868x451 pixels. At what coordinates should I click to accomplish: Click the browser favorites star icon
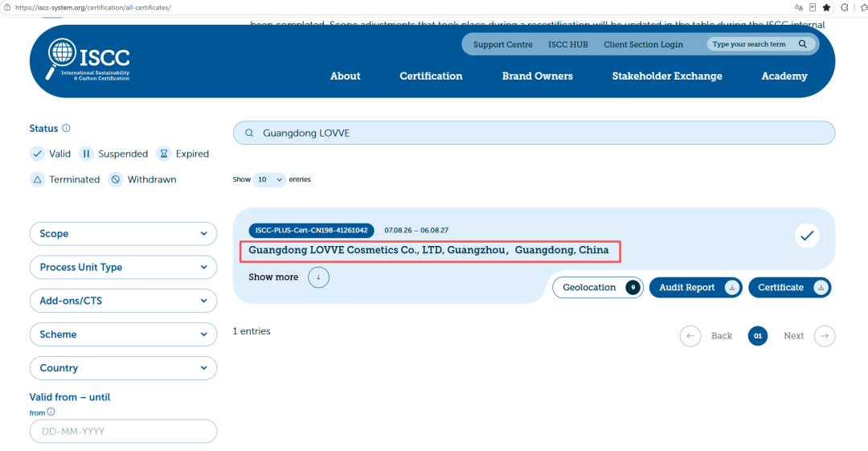[x=826, y=7]
